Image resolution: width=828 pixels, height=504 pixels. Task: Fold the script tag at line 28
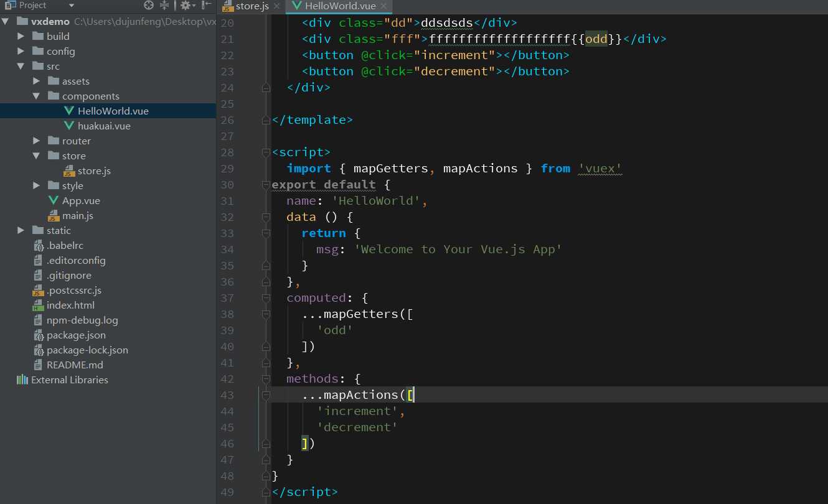pos(266,152)
